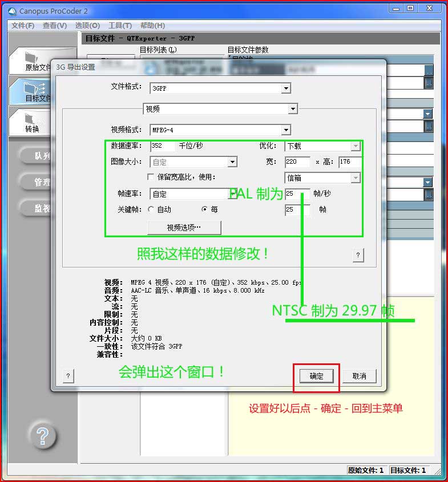
Task: Open the Source file (原始文件) tab icon
Action: [31, 58]
